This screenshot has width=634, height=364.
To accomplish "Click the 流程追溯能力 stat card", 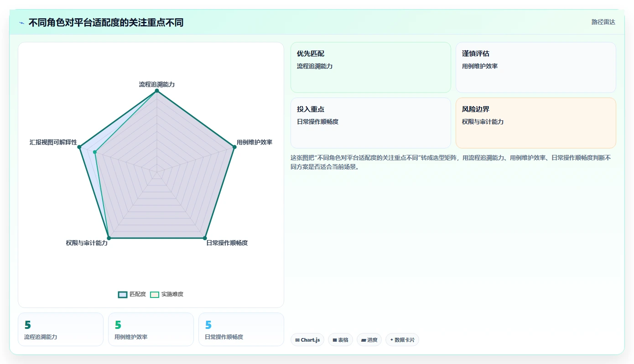I will pos(61,329).
